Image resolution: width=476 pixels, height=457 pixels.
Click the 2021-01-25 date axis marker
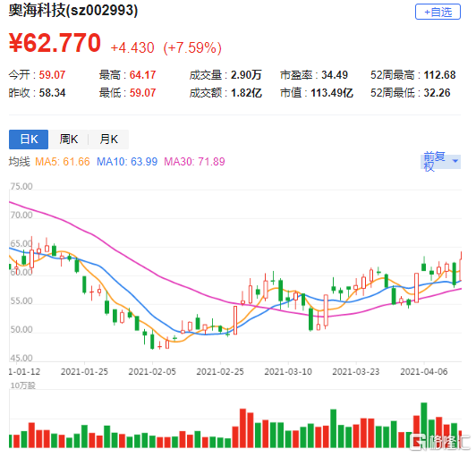click(84, 371)
